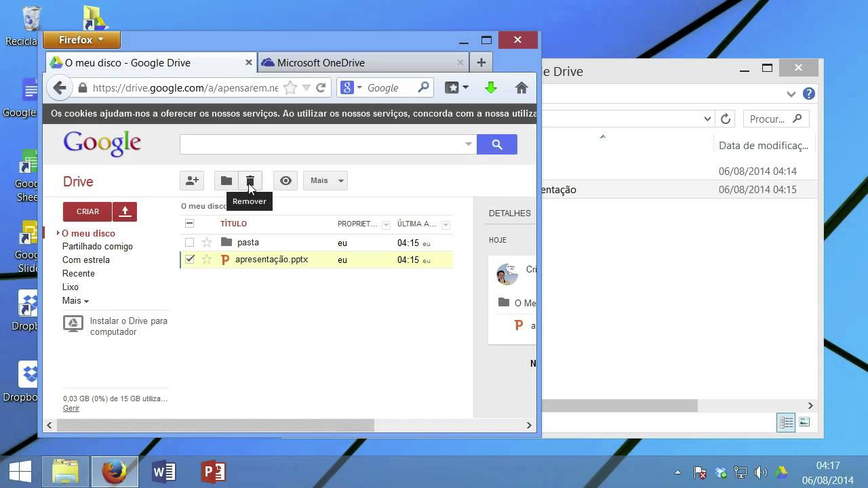Screen dimensions: 868x488
Task: Star the apresentação.pptx file
Action: pyautogui.click(x=207, y=260)
